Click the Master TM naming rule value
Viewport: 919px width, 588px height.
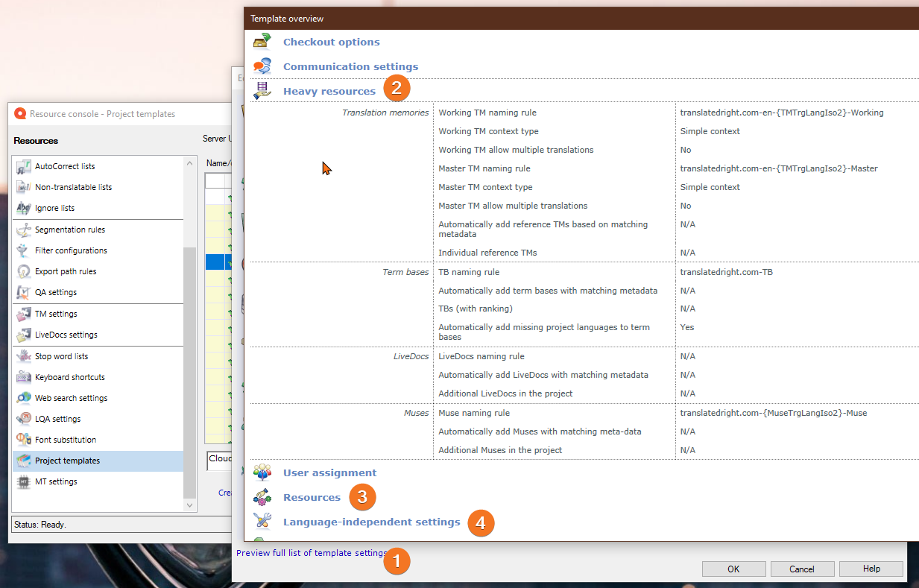pos(779,168)
